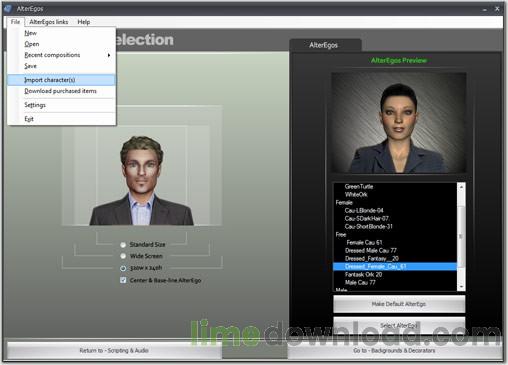Viewport: 508px width, 365px height.
Task: Collapse the Female category in character list
Action: pos(344,202)
